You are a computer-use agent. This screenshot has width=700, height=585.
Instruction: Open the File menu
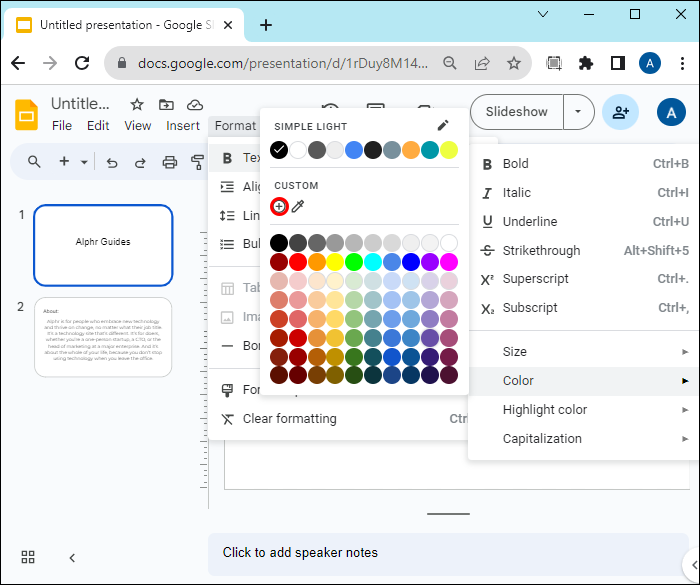coord(62,126)
